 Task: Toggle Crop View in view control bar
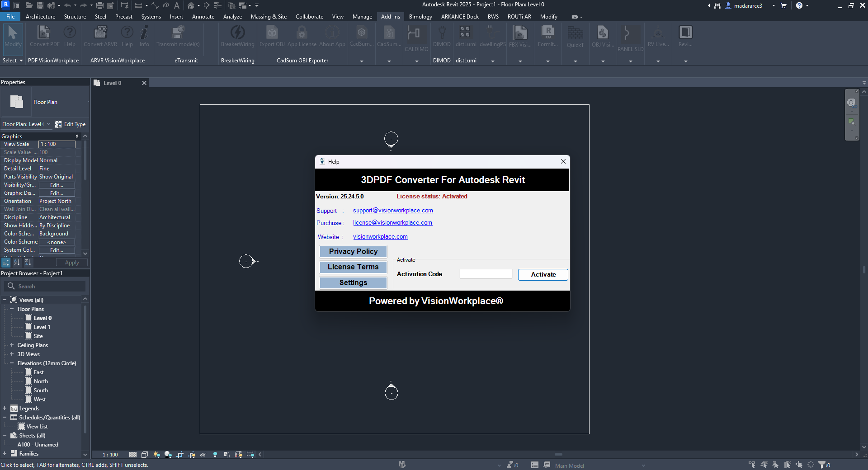point(180,455)
